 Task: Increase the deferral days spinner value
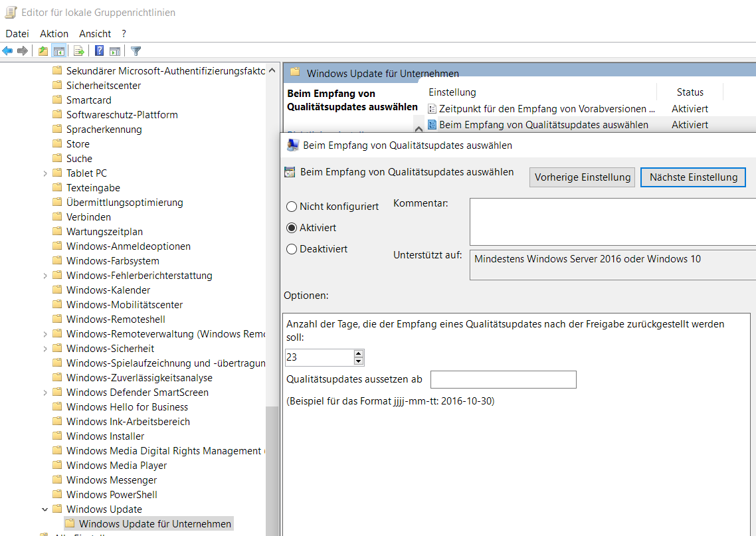click(358, 353)
